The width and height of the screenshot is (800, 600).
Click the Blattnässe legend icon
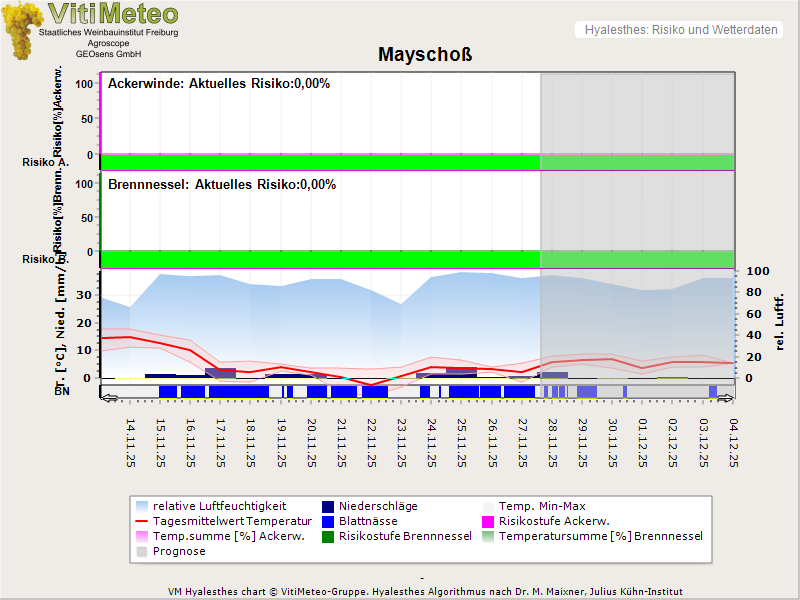[x=328, y=521]
